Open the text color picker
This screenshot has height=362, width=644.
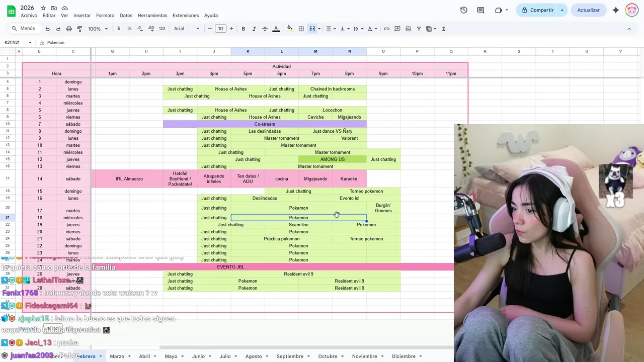[x=276, y=29]
